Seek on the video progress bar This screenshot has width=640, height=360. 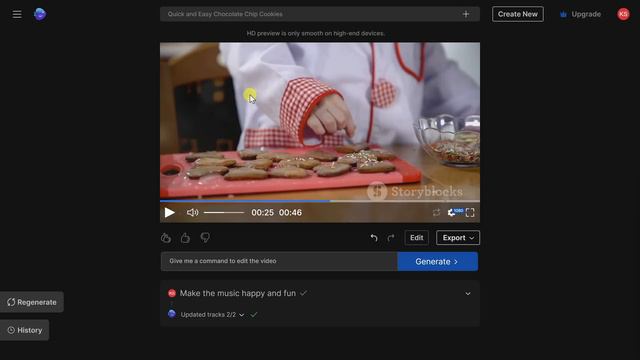(x=320, y=201)
